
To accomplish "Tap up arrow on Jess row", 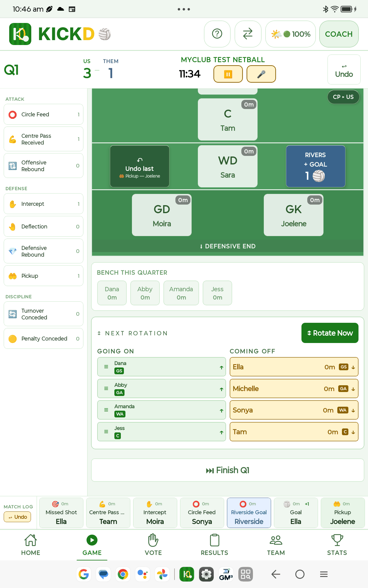I will click(x=221, y=432).
